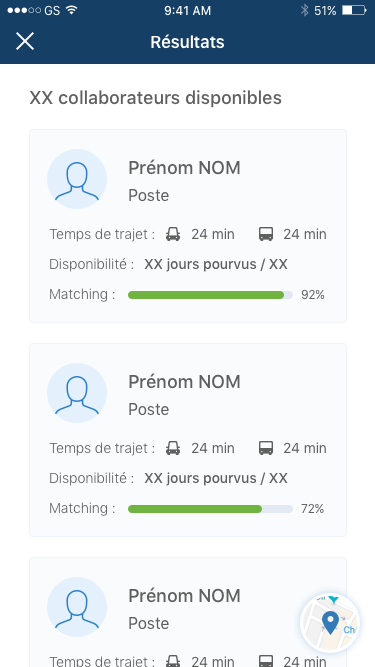Open the map view floating button
Image resolution: width=375 pixels, height=667 pixels.
[330, 623]
